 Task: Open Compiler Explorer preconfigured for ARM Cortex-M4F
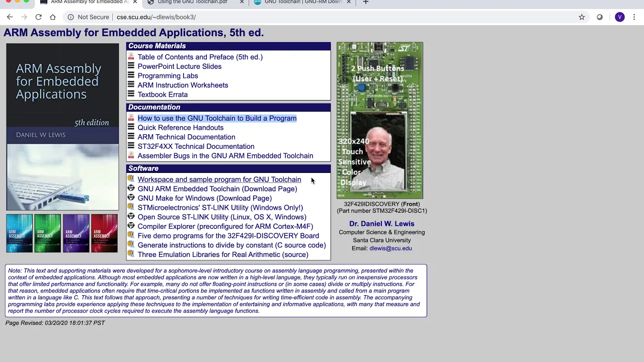pyautogui.click(x=225, y=226)
